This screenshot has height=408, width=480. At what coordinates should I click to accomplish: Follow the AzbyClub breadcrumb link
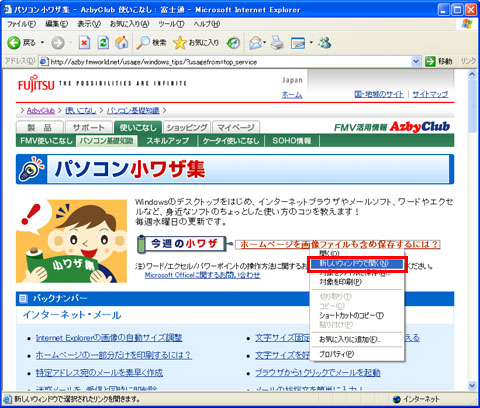tap(41, 110)
